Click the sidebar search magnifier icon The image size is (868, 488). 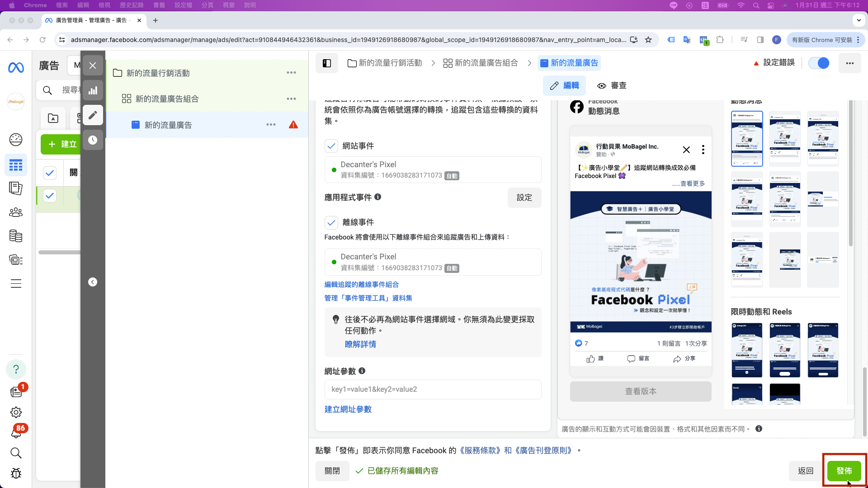click(x=16, y=453)
